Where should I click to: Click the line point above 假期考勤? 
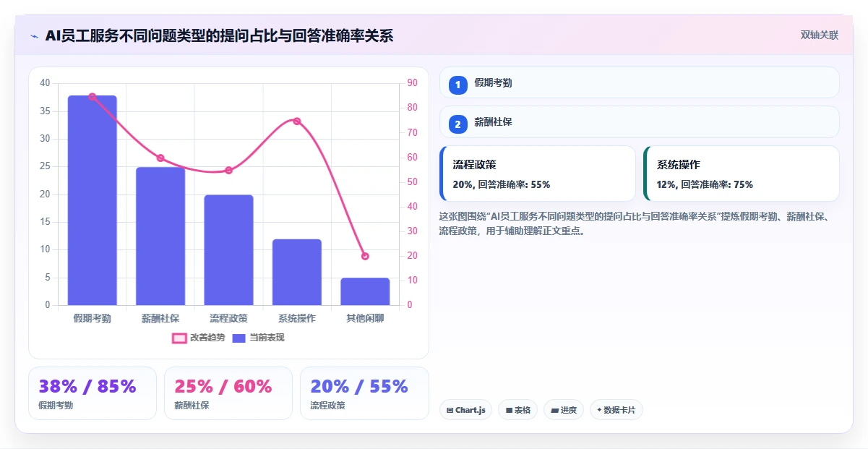[93, 96]
